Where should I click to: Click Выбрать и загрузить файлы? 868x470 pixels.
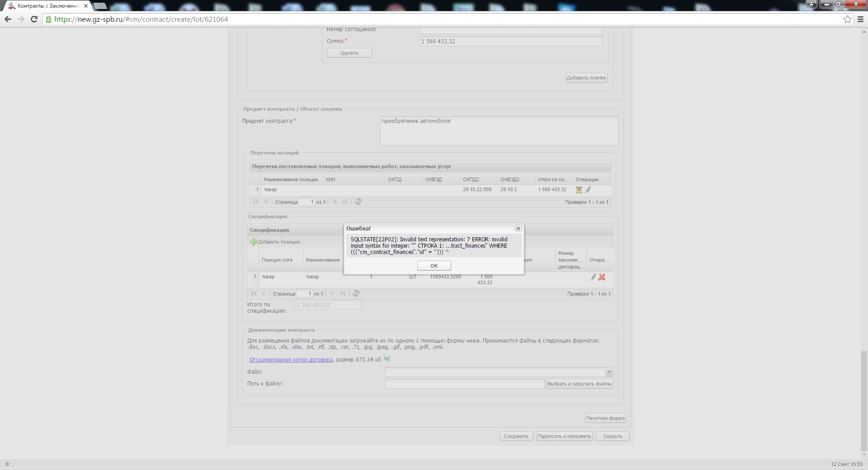(x=580, y=384)
